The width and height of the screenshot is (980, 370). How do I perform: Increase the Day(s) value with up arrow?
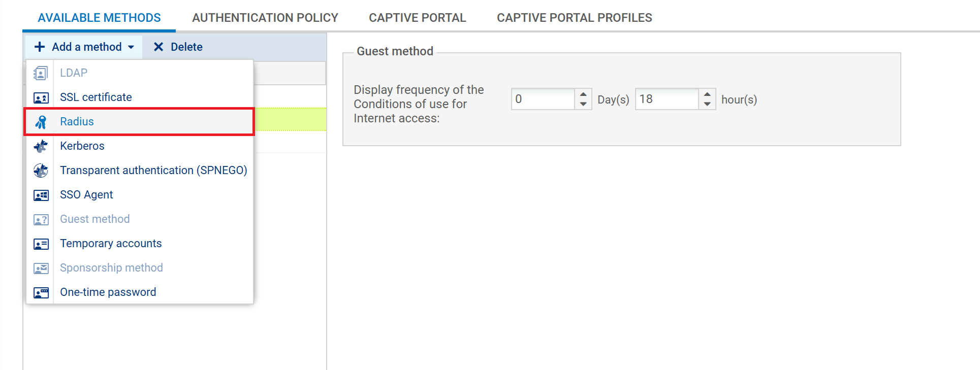tap(583, 94)
